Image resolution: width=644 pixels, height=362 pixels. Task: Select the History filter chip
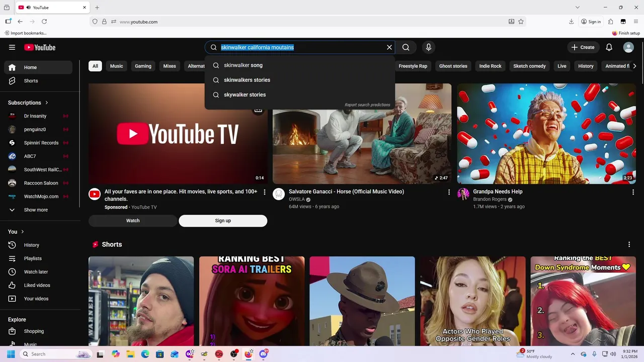(586, 66)
